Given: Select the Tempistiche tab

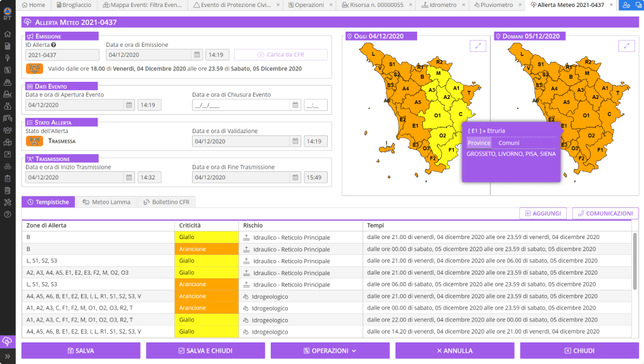Looking at the screenshot, I should tap(48, 202).
